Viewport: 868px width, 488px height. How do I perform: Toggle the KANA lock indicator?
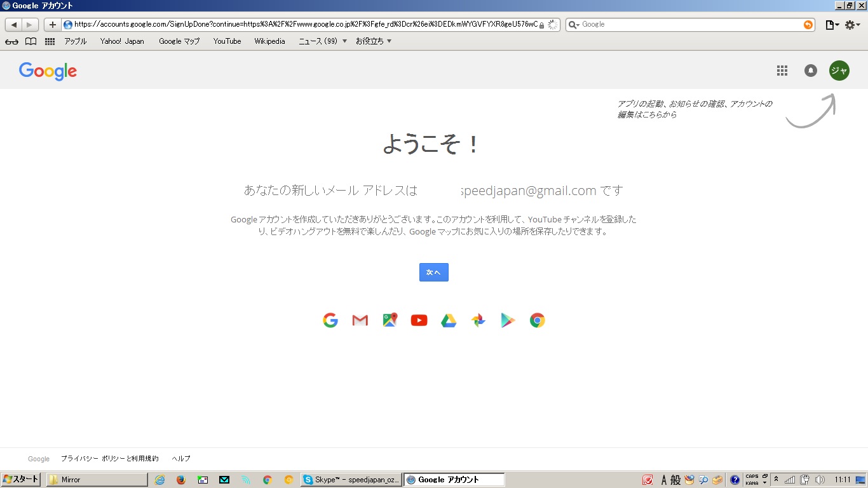(x=752, y=483)
